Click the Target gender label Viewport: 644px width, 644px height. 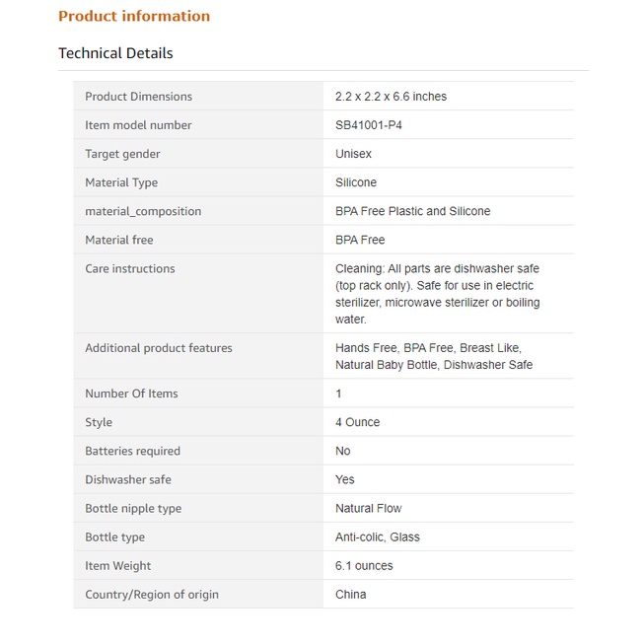pos(122,154)
